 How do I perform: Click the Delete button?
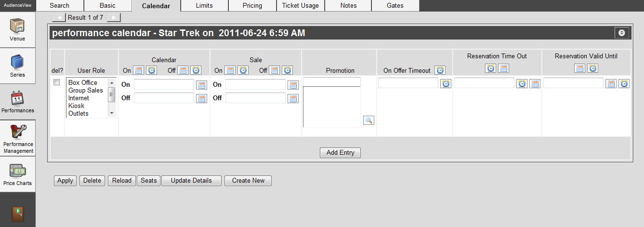pyautogui.click(x=92, y=181)
